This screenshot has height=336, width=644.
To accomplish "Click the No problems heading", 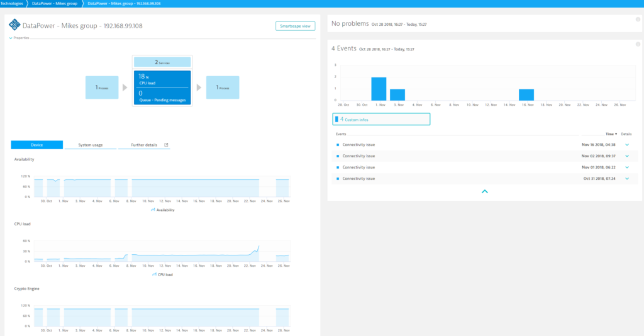I will (350, 23).
